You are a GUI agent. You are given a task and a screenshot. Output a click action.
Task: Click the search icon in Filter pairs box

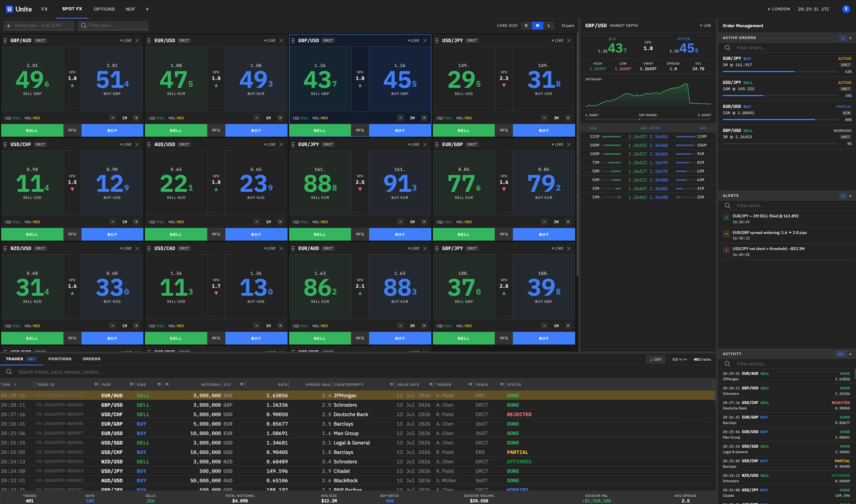[84, 25]
